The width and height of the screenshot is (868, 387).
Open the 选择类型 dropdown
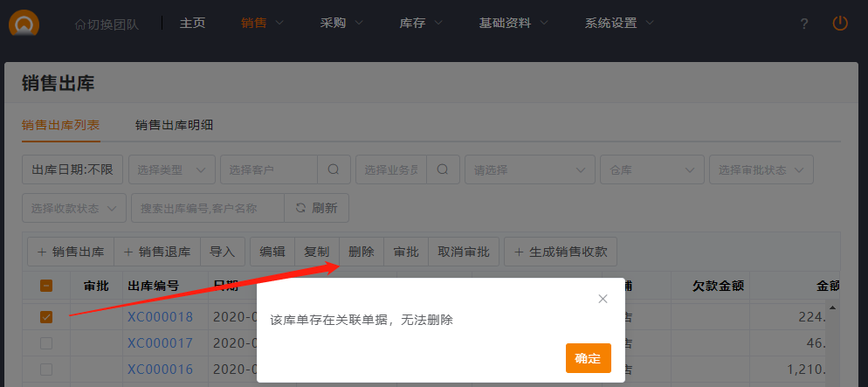[x=172, y=169]
